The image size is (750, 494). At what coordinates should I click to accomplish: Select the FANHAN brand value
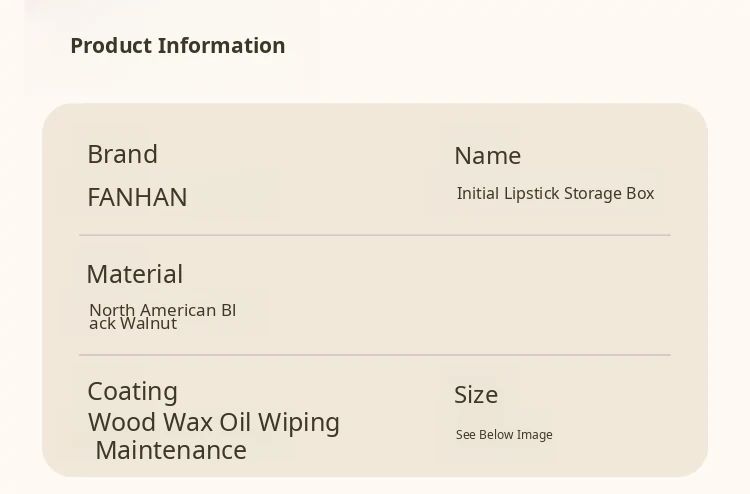coord(137,197)
